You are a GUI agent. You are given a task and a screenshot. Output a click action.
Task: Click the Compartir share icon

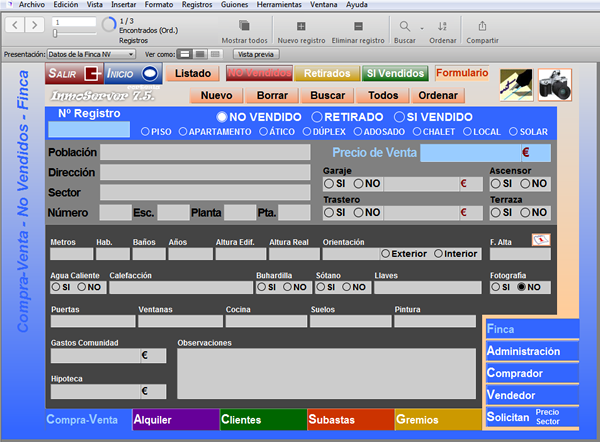click(482, 26)
